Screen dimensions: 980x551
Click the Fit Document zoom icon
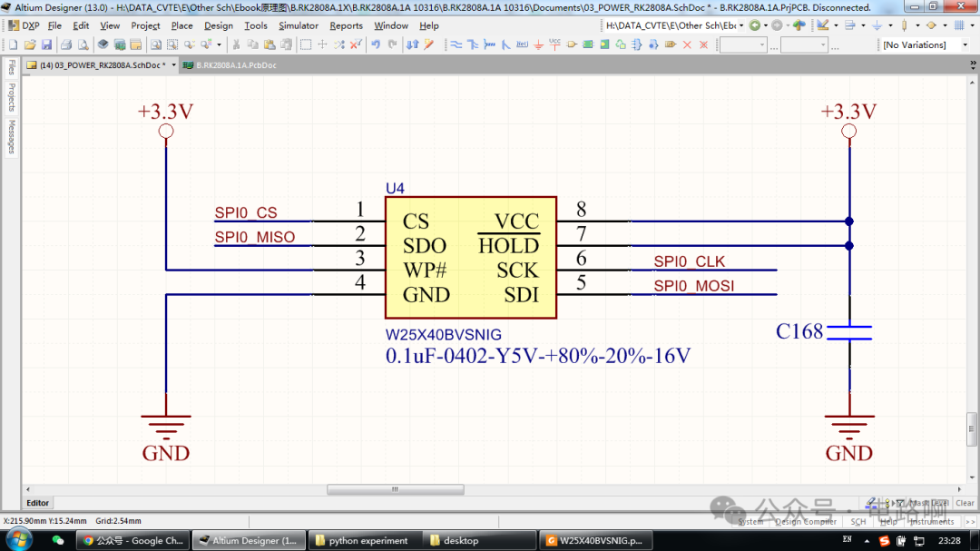pos(156,45)
